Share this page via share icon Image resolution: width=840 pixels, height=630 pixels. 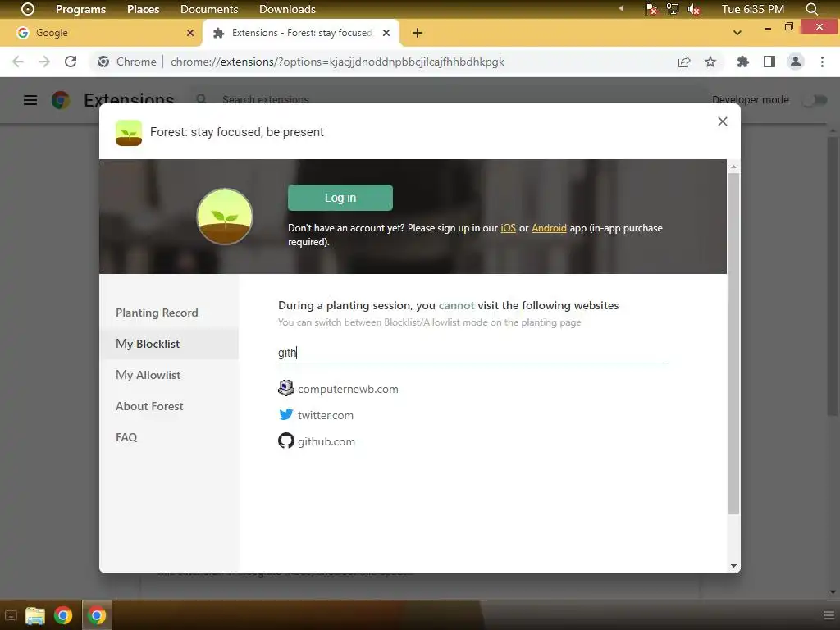point(684,62)
